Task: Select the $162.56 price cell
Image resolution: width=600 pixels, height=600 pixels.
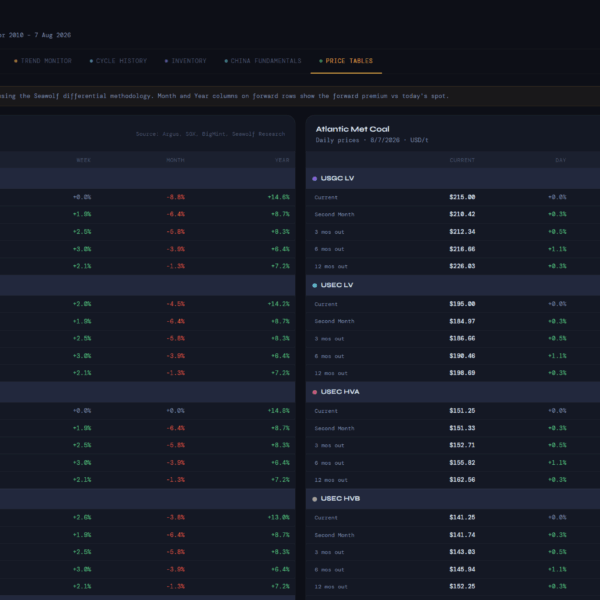Action: click(462, 479)
